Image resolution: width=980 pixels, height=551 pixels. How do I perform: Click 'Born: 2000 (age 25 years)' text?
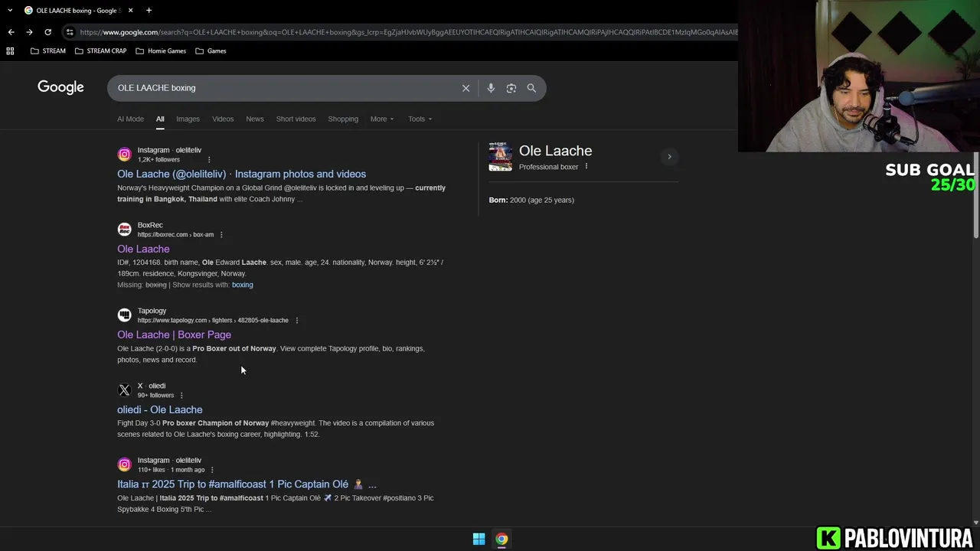[531, 200]
